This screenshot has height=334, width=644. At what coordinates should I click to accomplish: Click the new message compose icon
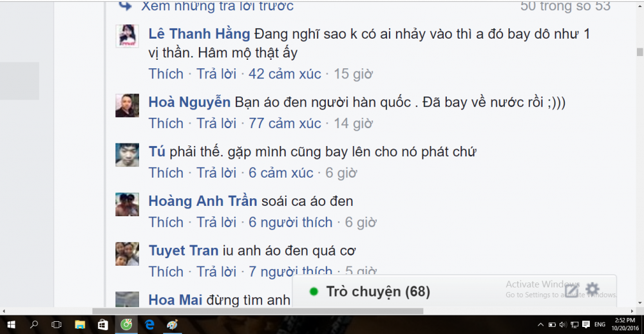pos(571,291)
